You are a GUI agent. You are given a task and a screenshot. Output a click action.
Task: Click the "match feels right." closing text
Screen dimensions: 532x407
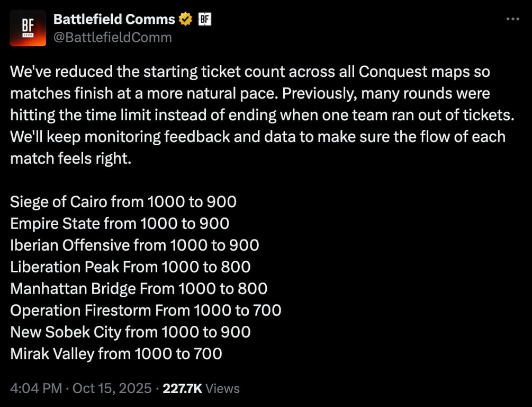70,158
